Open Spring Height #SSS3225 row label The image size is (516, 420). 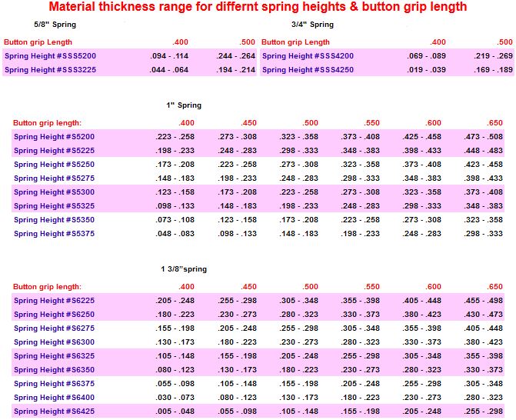click(51, 70)
